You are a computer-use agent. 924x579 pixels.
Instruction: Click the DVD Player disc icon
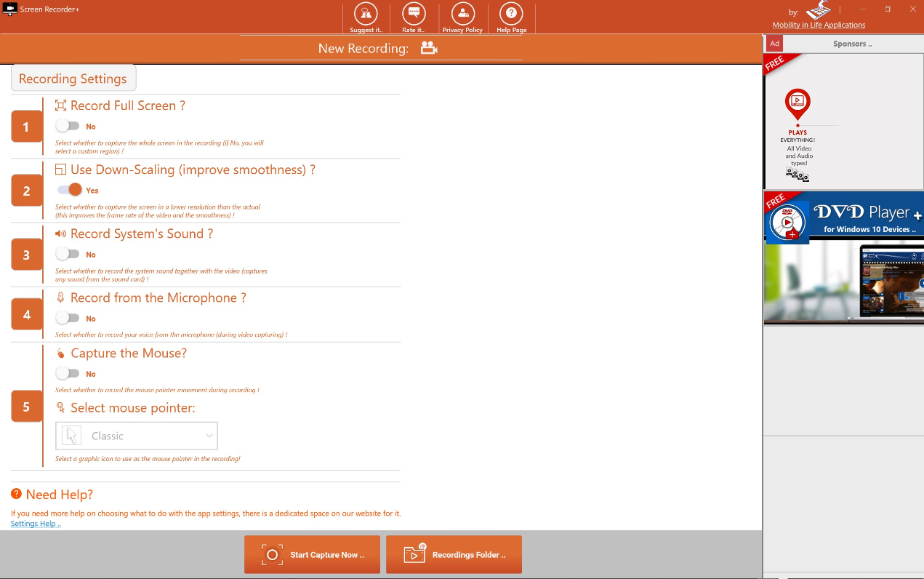[x=788, y=222]
